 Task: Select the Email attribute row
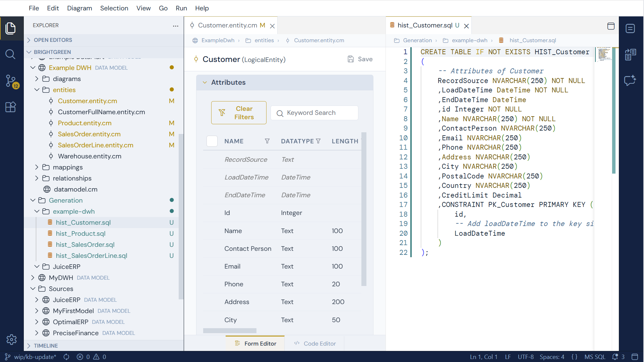[282, 266]
